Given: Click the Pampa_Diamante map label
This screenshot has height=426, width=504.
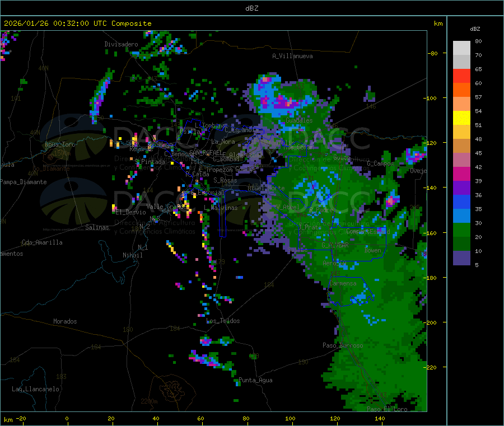Looking at the screenshot, I should coord(23,182).
